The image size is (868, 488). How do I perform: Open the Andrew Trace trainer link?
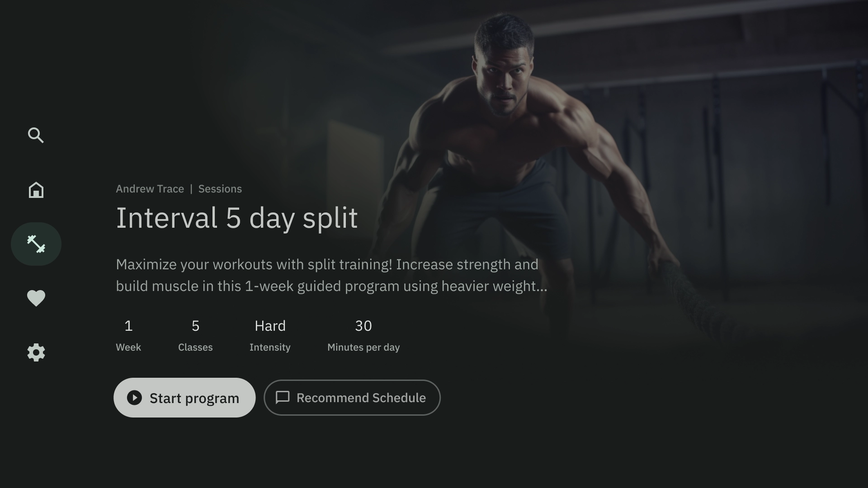[150, 189]
